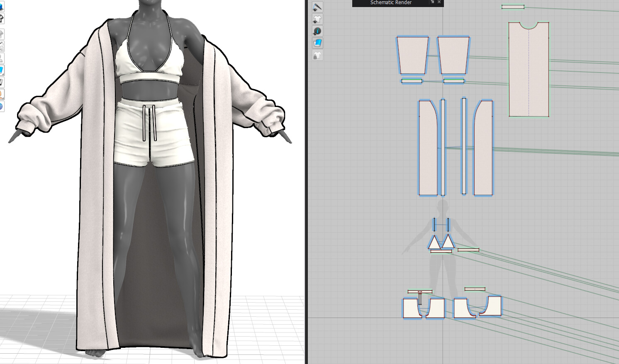Viewport: 619px width, 364px height.
Task: Click the pop-out arrow on Schematic Render bar
Action: click(431, 2)
